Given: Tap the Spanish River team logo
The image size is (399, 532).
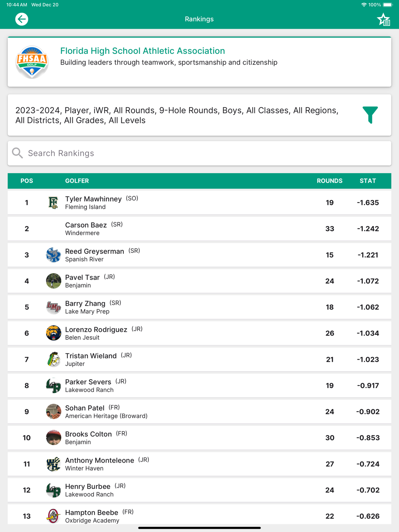Looking at the screenshot, I should pyautogui.click(x=53, y=255).
